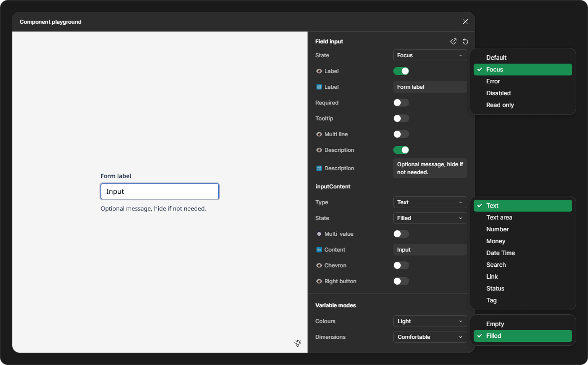Image resolution: width=588 pixels, height=365 pixels.
Task: Click the dot icon beside Multi-value
Action: tap(319, 234)
